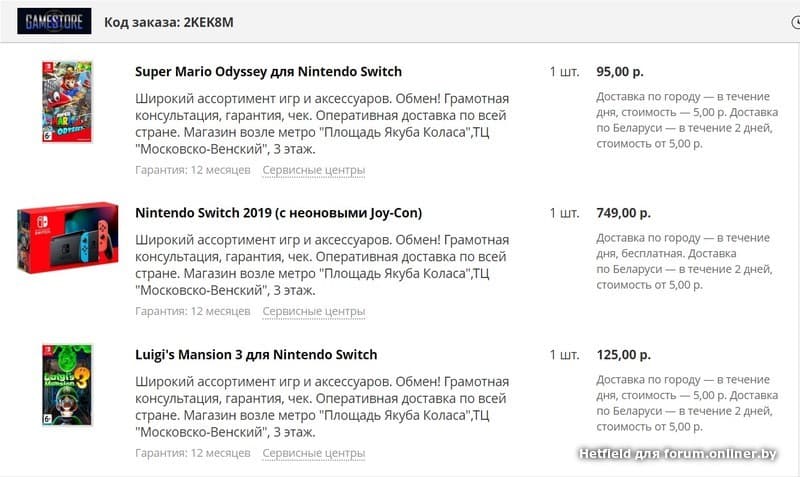Open the Super Mario Odyssey cover thumbnail
This screenshot has width=800, height=477.
(67, 104)
